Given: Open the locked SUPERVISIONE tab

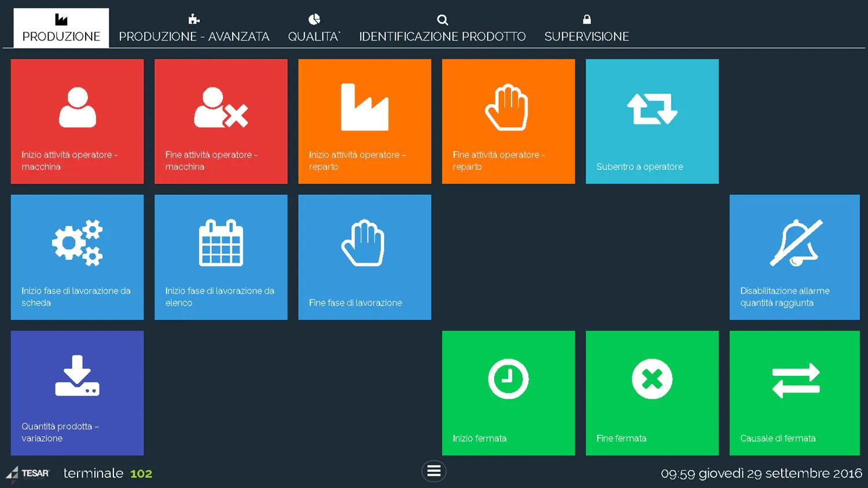Looking at the screenshot, I should click(587, 28).
